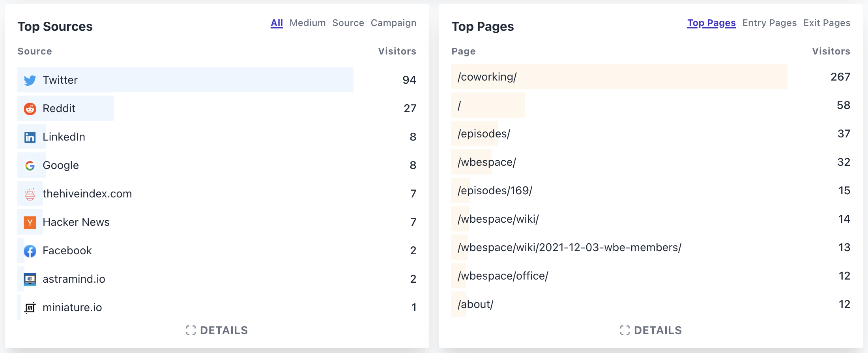
Task: Click the Facebook logo icon
Action: (30, 251)
